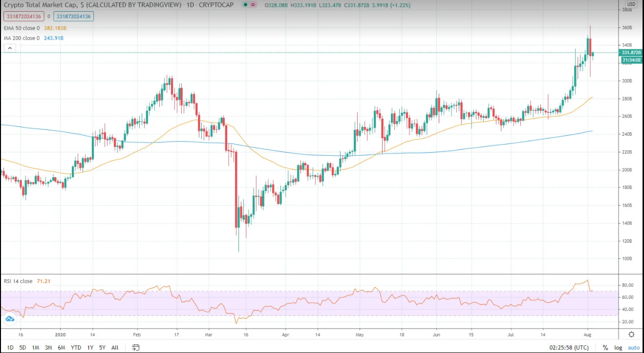Click the 80.00 RSI axis label
Viewport: 644px width, 353px height.
pos(628,285)
